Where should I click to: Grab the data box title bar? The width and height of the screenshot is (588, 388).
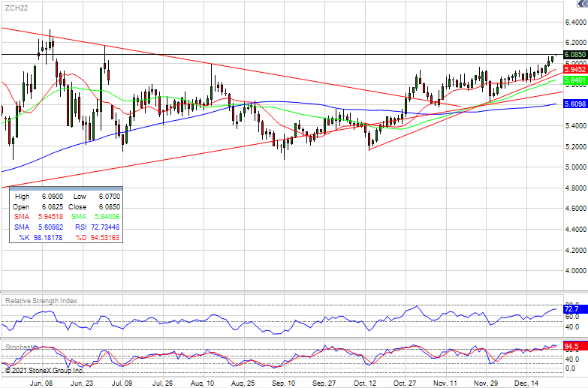[66, 188]
